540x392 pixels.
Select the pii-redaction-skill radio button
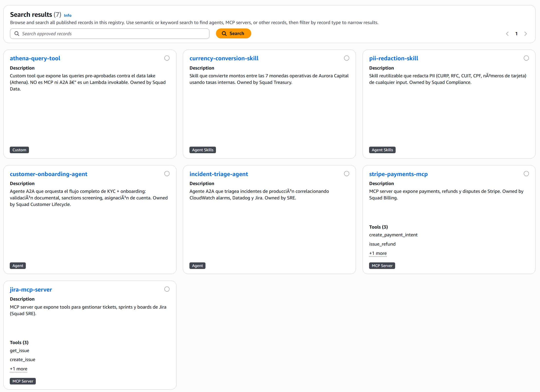[x=526, y=58]
